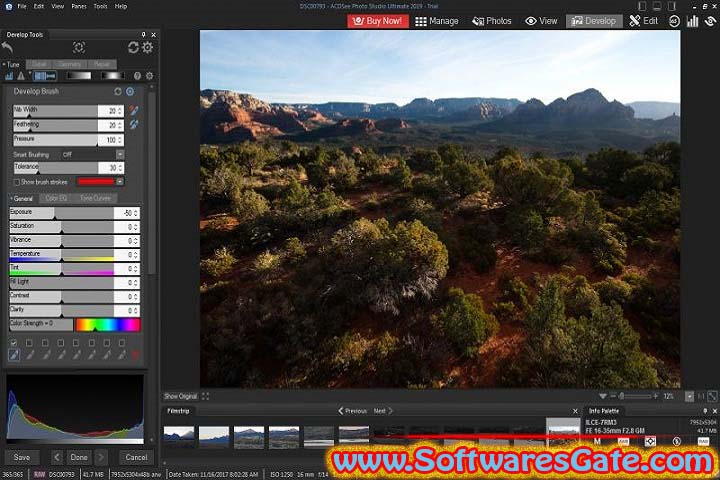Collapse the Tune group expander
Image resolution: width=720 pixels, height=480 pixels.
pos(4,64)
